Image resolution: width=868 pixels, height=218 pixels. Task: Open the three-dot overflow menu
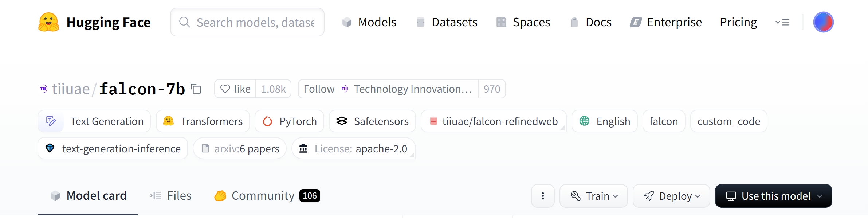coord(543,196)
